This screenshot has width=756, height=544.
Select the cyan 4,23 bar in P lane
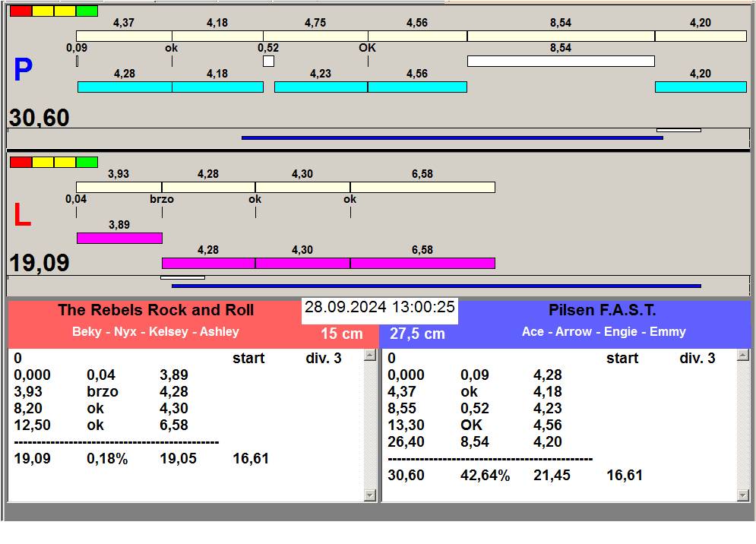321,87
